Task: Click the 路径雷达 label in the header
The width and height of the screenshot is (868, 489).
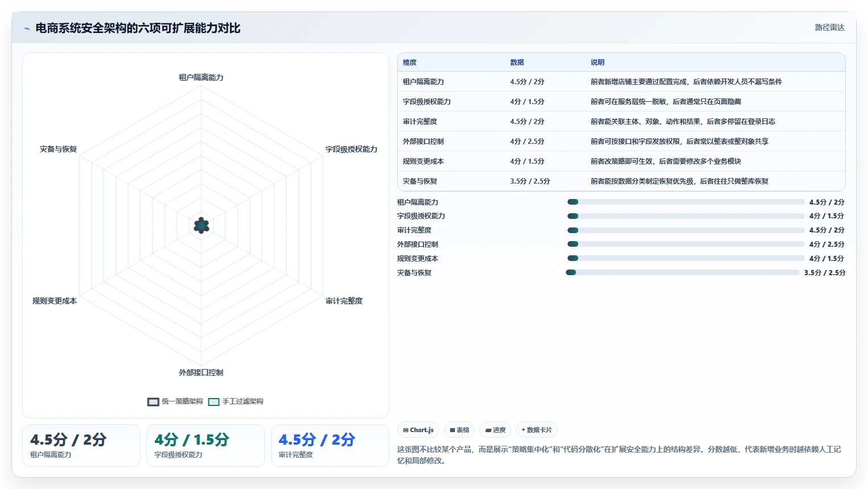Action: click(x=829, y=27)
